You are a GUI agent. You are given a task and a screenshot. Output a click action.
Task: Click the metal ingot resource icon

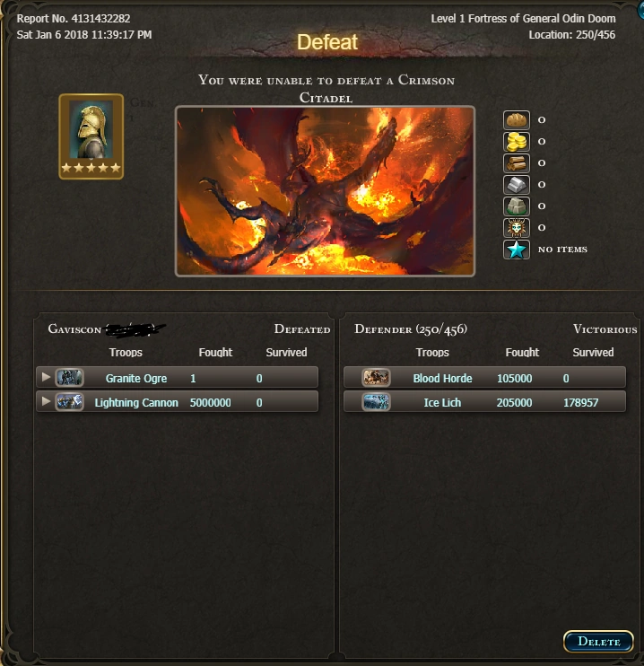pos(517,185)
